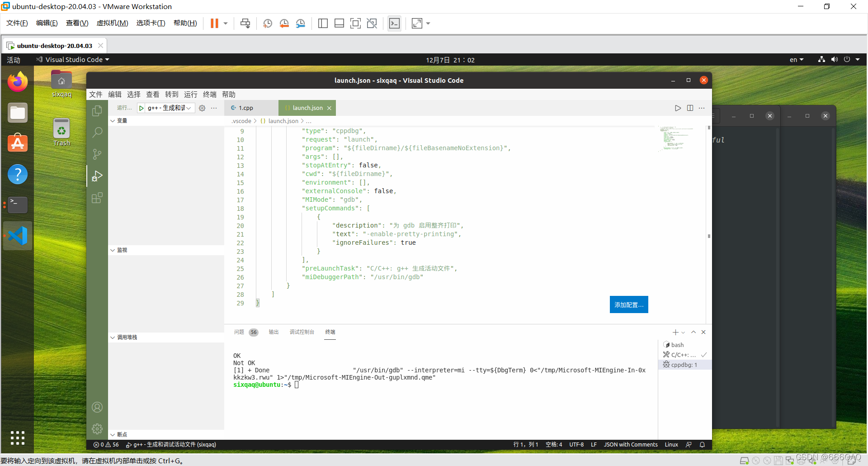Show errors and warnings count in status bar

click(x=106, y=445)
